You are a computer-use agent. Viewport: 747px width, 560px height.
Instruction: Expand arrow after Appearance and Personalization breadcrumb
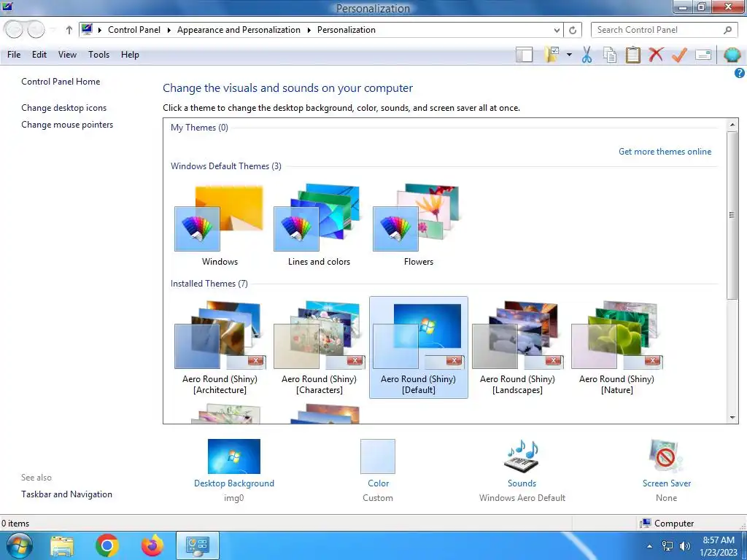coord(309,30)
